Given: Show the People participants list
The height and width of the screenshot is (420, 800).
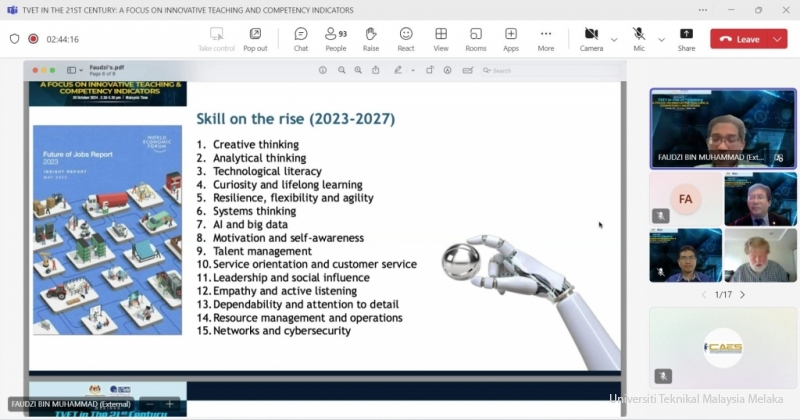Looking at the screenshot, I should [335, 39].
